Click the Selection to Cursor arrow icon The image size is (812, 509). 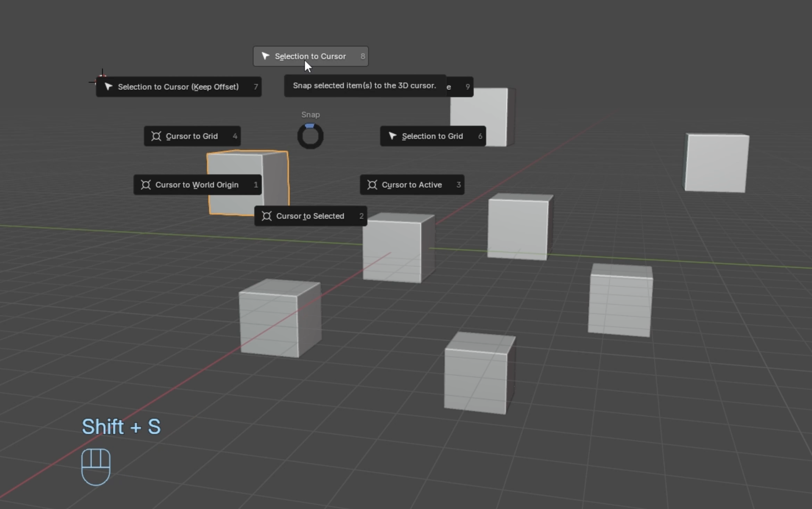(266, 56)
